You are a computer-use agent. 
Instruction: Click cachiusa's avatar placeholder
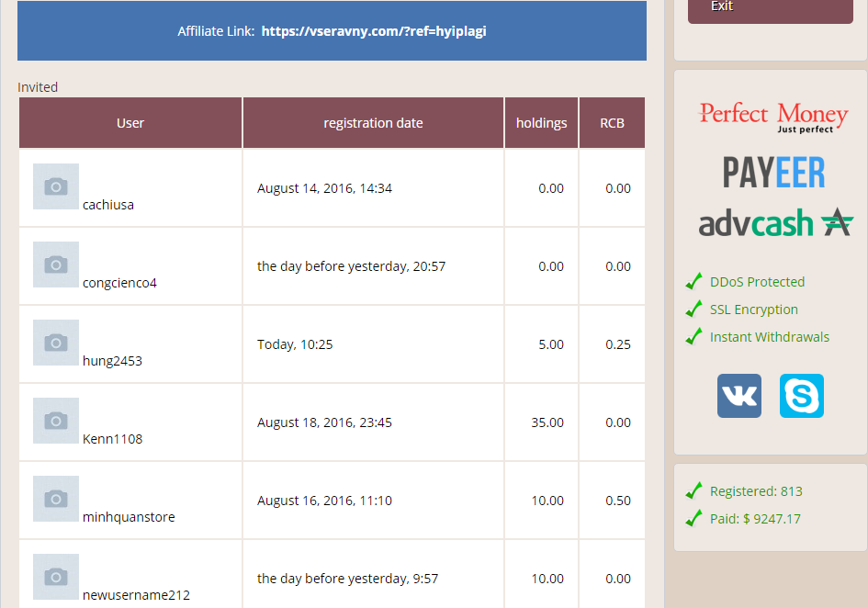point(56,186)
